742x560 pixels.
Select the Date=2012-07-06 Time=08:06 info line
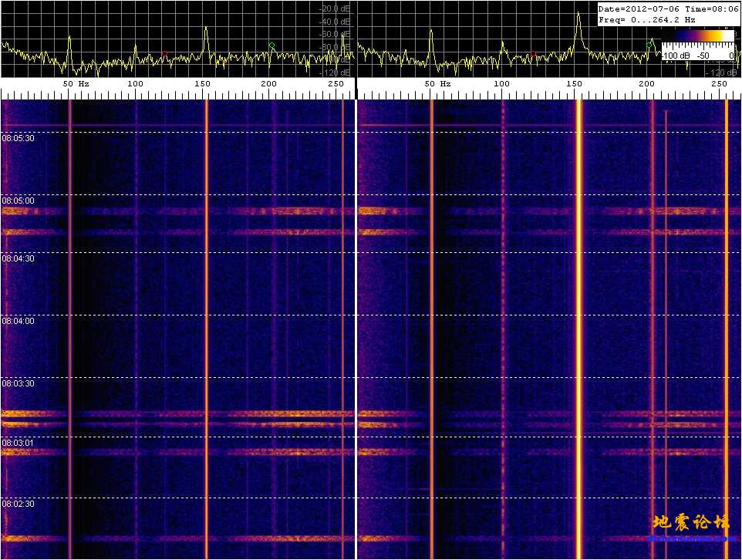(668, 9)
